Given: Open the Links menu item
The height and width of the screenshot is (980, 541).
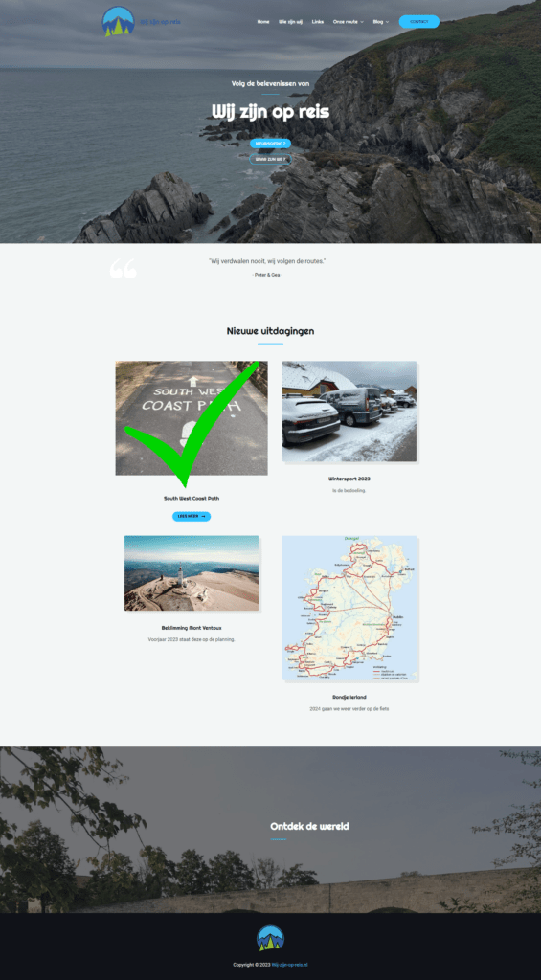Looking at the screenshot, I should pyautogui.click(x=318, y=22).
